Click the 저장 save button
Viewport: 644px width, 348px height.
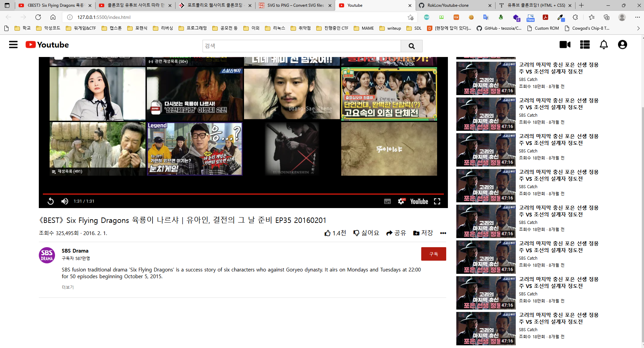[x=423, y=233]
